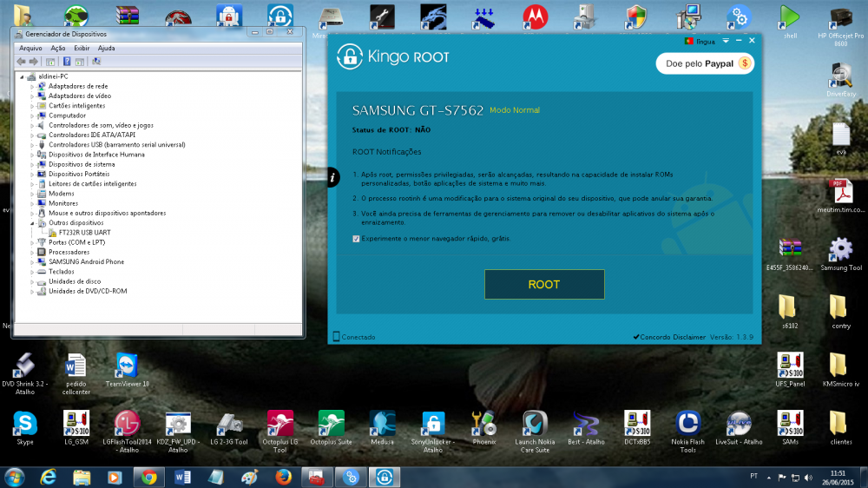868x488 pixels.
Task: Open SonyUnlocker shortcut
Action: click(433, 432)
